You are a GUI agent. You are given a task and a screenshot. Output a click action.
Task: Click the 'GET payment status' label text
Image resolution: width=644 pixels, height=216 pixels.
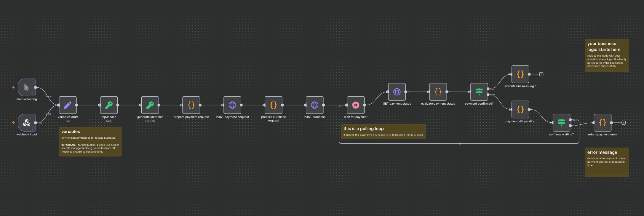(x=397, y=104)
